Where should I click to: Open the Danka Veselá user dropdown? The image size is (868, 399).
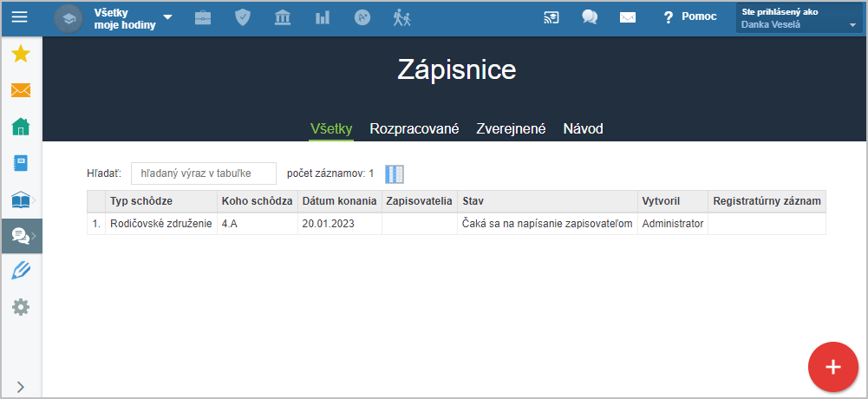coord(799,18)
